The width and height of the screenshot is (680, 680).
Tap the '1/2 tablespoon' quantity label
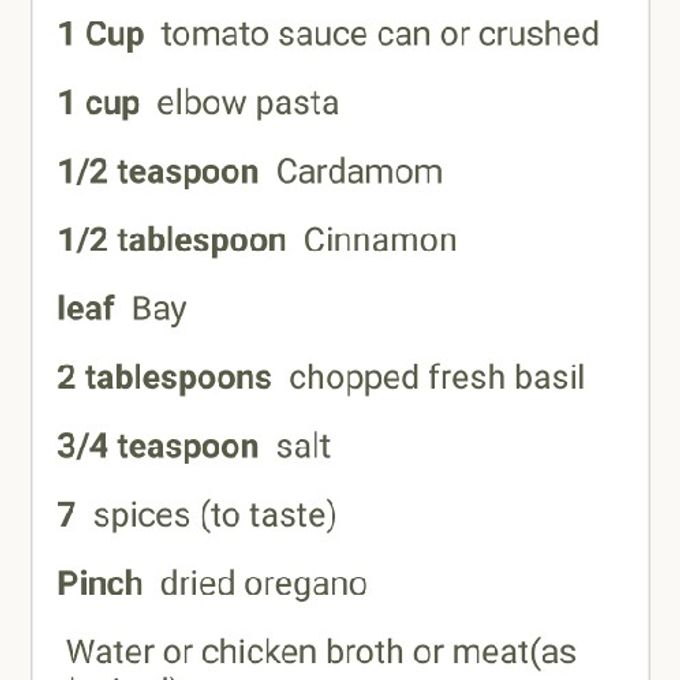tap(172, 240)
